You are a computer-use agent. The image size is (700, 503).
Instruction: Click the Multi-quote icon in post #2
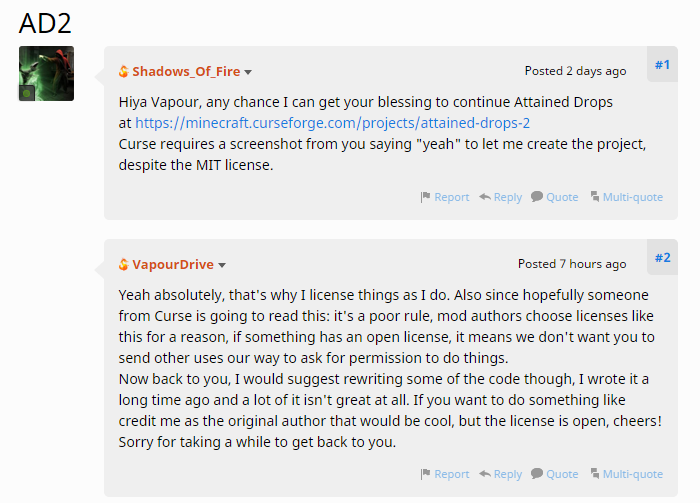[594, 474]
